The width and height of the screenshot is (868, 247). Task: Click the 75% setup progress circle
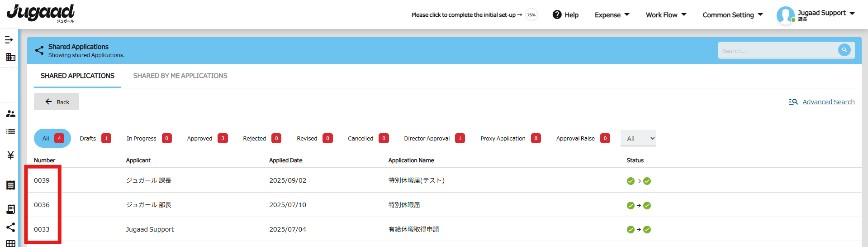(531, 15)
